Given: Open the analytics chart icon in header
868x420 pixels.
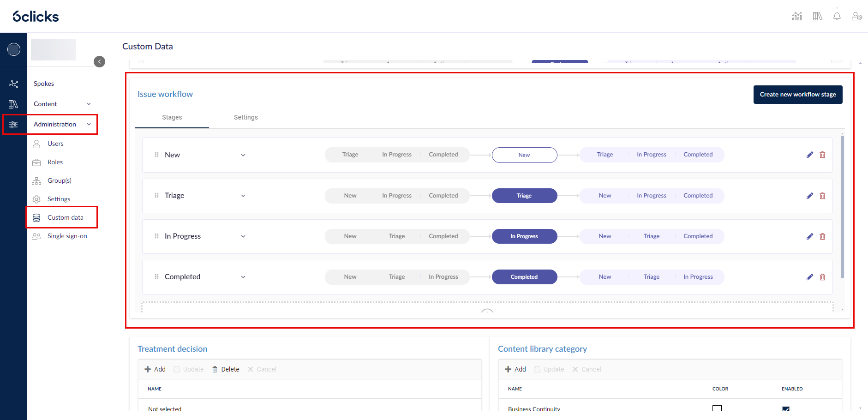Looking at the screenshot, I should pos(797,17).
